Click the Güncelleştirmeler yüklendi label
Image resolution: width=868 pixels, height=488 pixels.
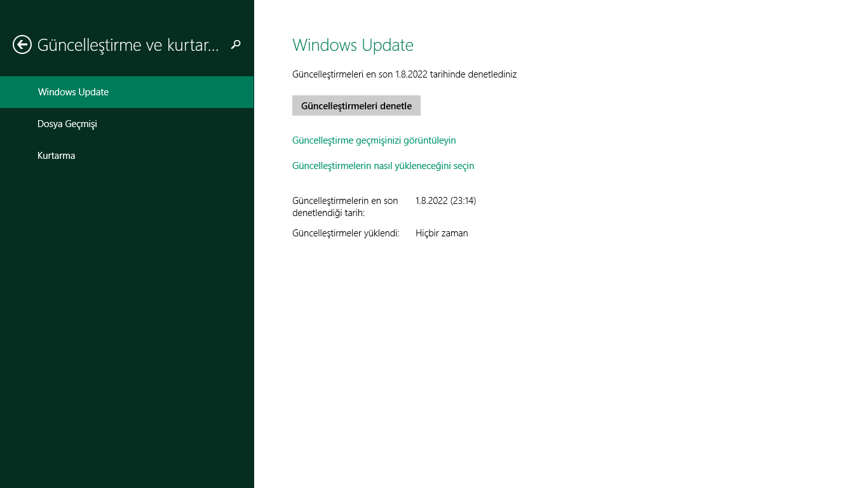pyautogui.click(x=346, y=233)
